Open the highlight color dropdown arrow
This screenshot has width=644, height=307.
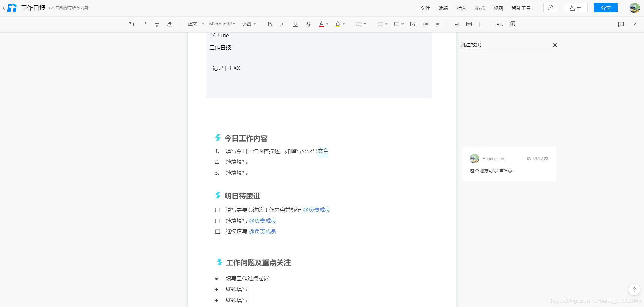pyautogui.click(x=344, y=24)
